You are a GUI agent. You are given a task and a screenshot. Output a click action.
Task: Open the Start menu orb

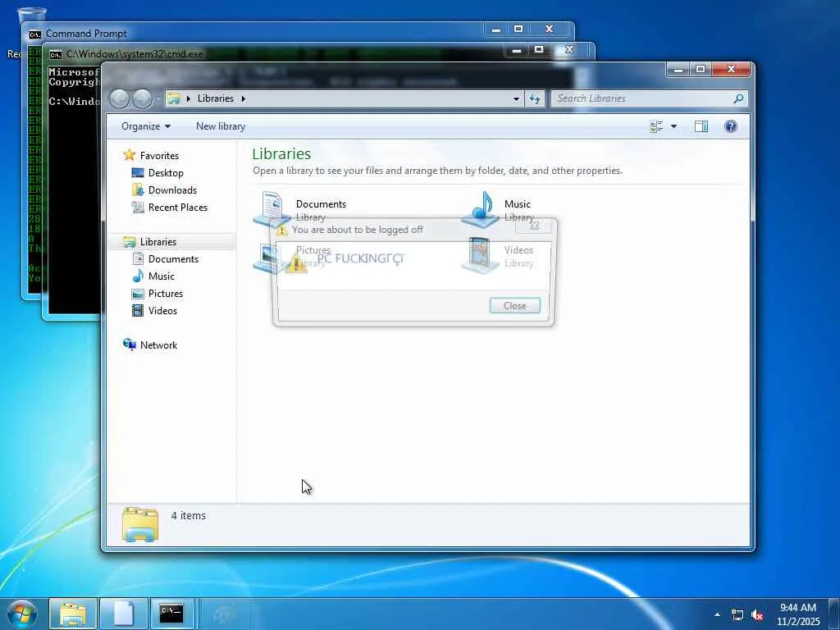click(x=22, y=614)
